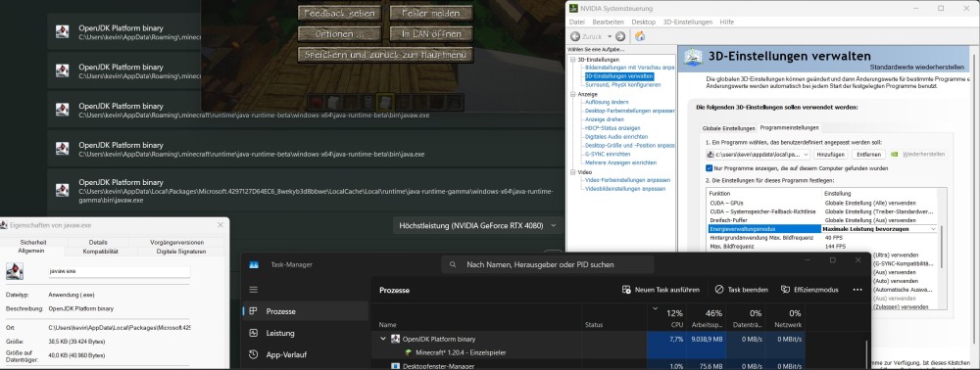This screenshot has height=370, width=980.
Task: Open the 3D-Einstellungen menu
Action: tap(688, 22)
